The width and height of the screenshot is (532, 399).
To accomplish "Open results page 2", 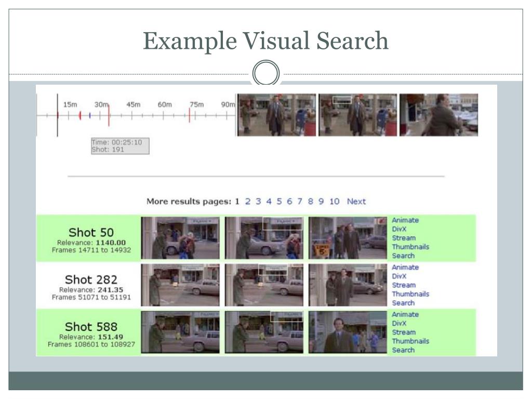I will [248, 202].
